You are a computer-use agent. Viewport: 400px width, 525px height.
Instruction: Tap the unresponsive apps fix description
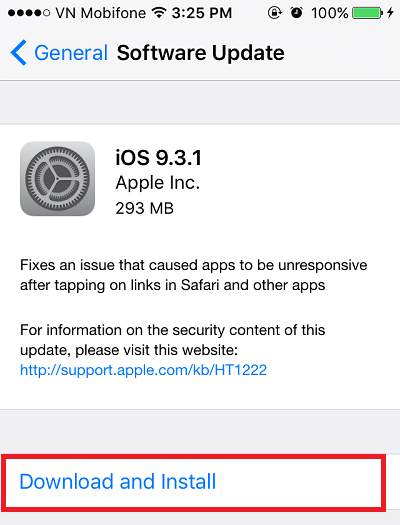click(193, 275)
